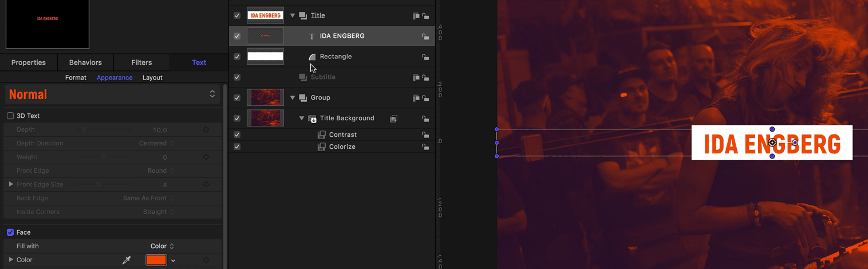Image resolution: width=868 pixels, height=269 pixels.
Task: Disable the IDA ENGBERG layer checkbox
Action: (237, 36)
